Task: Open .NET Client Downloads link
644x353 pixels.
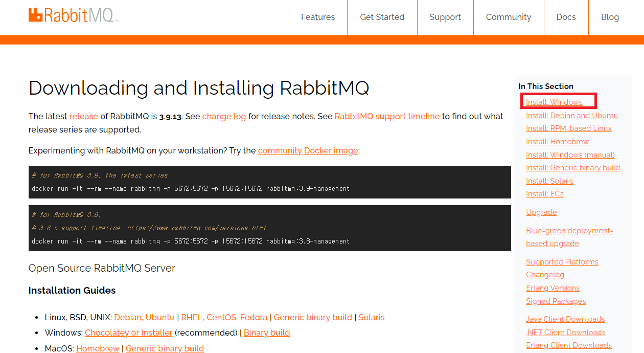Action: point(566,333)
